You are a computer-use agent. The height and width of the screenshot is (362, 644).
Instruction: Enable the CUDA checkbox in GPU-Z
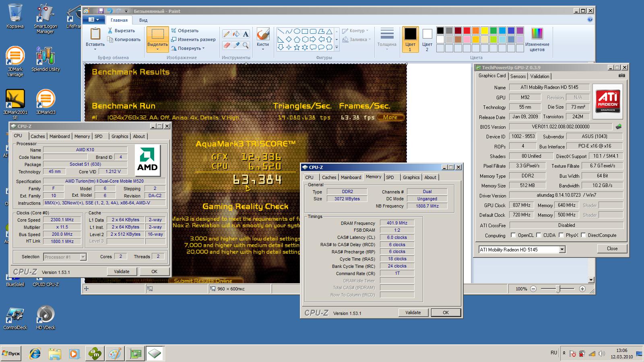pos(539,235)
